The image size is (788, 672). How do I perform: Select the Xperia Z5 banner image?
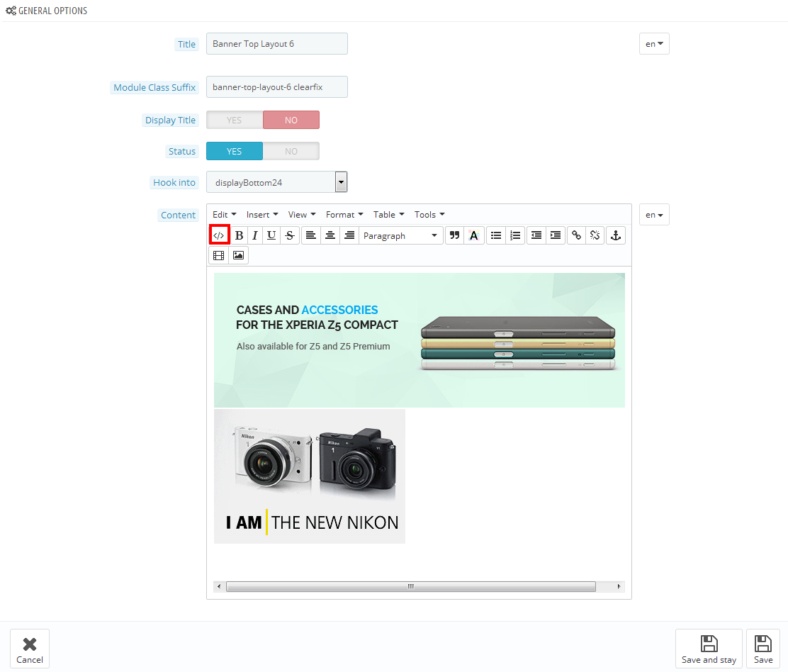(419, 340)
